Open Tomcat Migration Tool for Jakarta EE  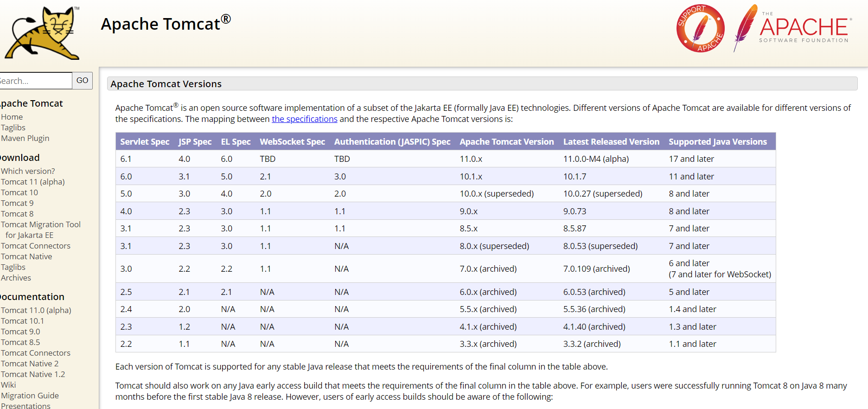pos(41,230)
